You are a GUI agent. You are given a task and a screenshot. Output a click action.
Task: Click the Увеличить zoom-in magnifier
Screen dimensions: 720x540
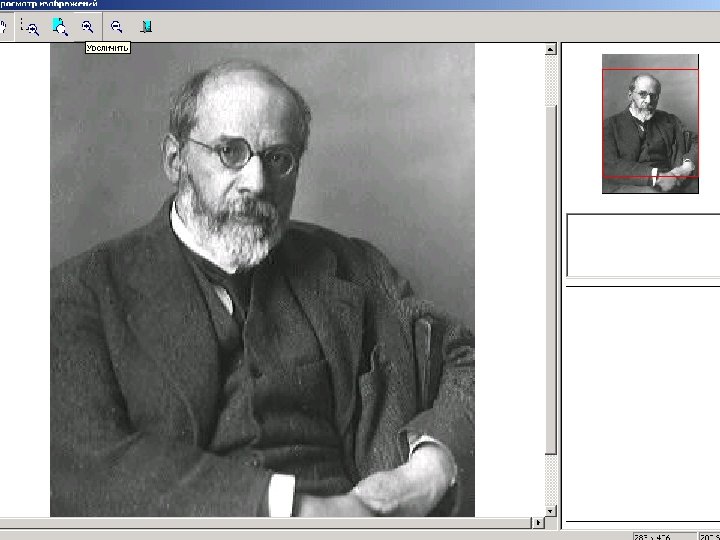click(87, 27)
